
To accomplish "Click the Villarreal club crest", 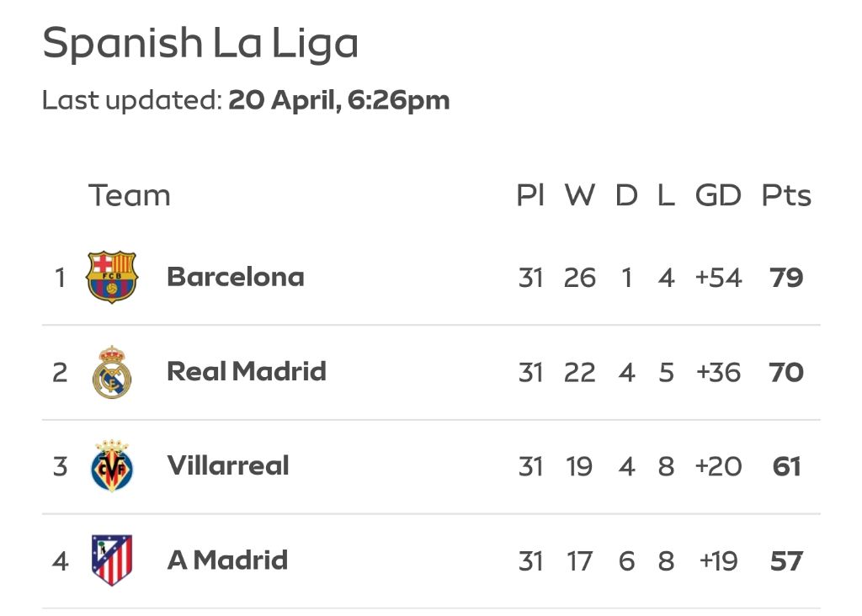I will (x=112, y=466).
